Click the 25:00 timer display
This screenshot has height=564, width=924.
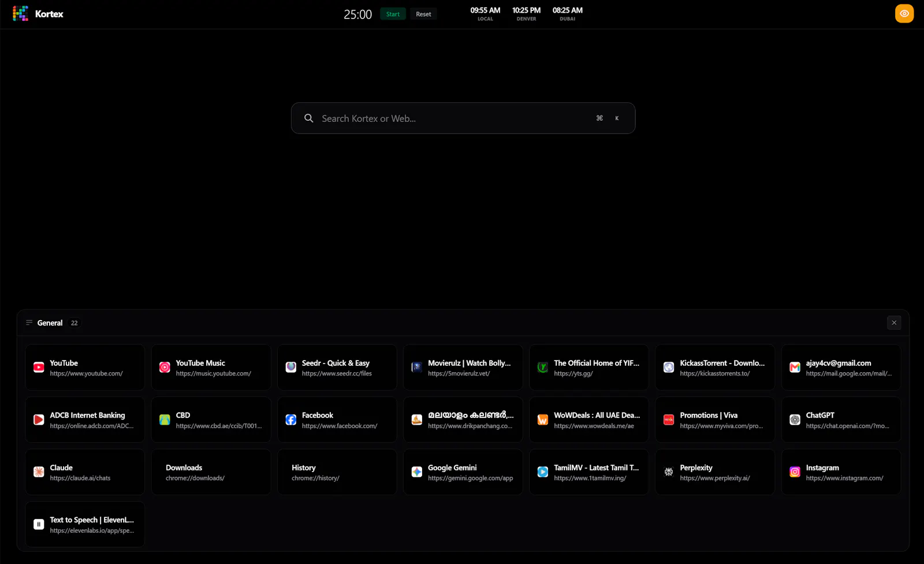point(357,14)
